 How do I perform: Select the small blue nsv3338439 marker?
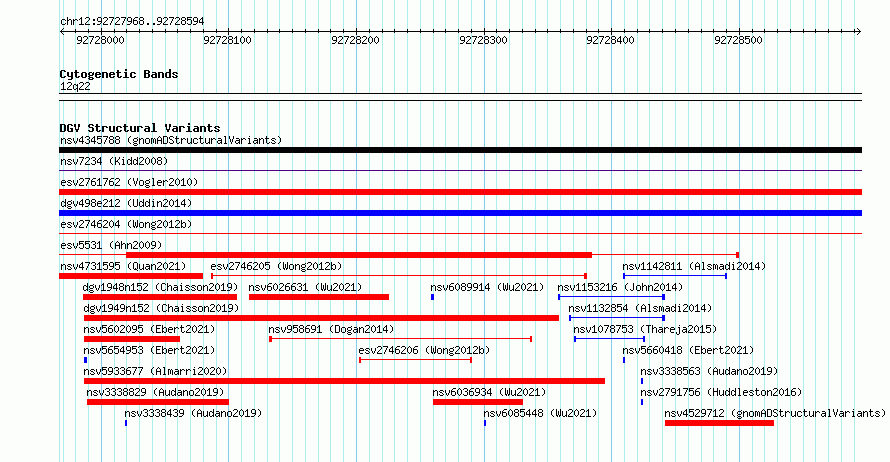(126, 423)
